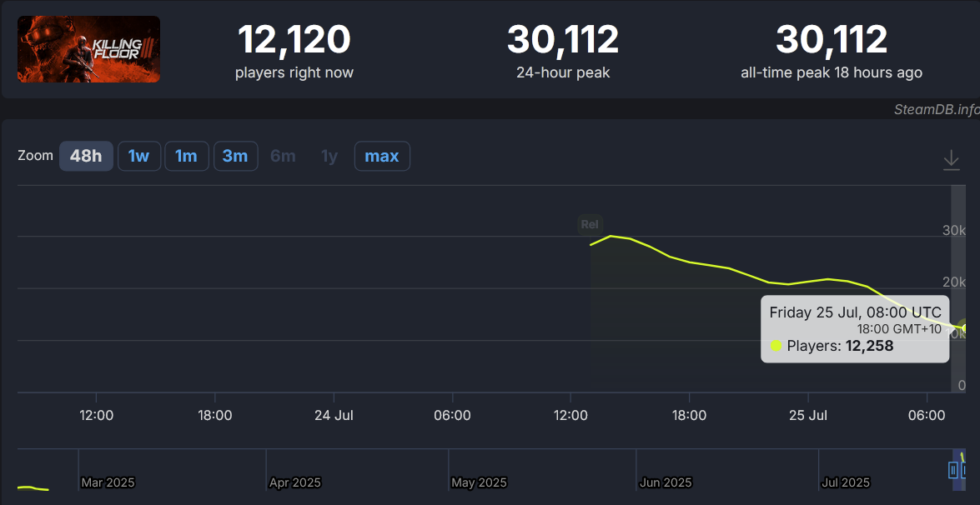Click the Friday 25 Jul, 08:00 UTC tooltip text
Screen dimensions: 980x505
(x=855, y=312)
